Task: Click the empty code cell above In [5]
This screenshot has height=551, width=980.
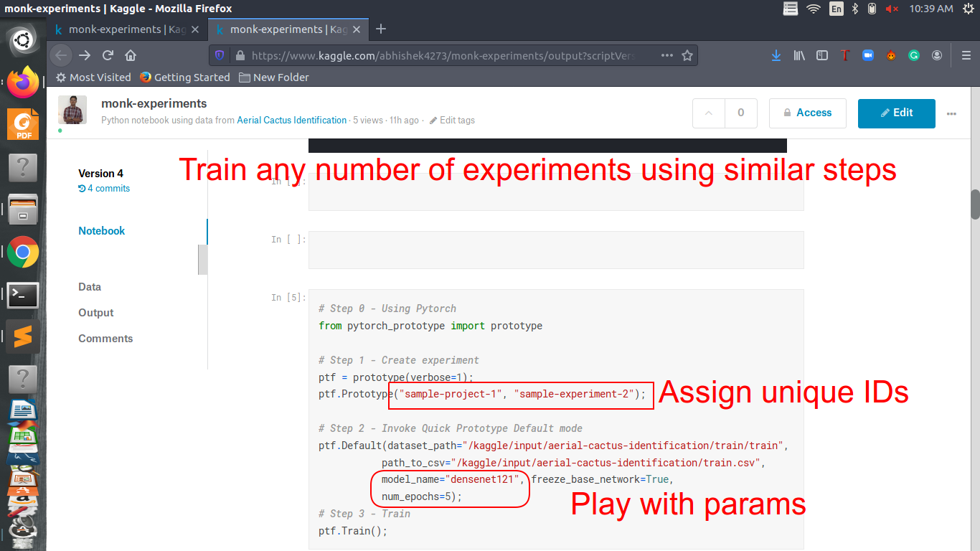Action: [556, 250]
